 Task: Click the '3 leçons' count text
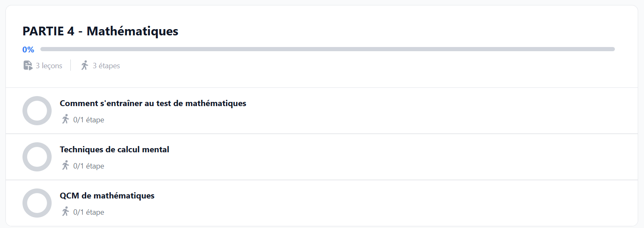[x=49, y=66]
